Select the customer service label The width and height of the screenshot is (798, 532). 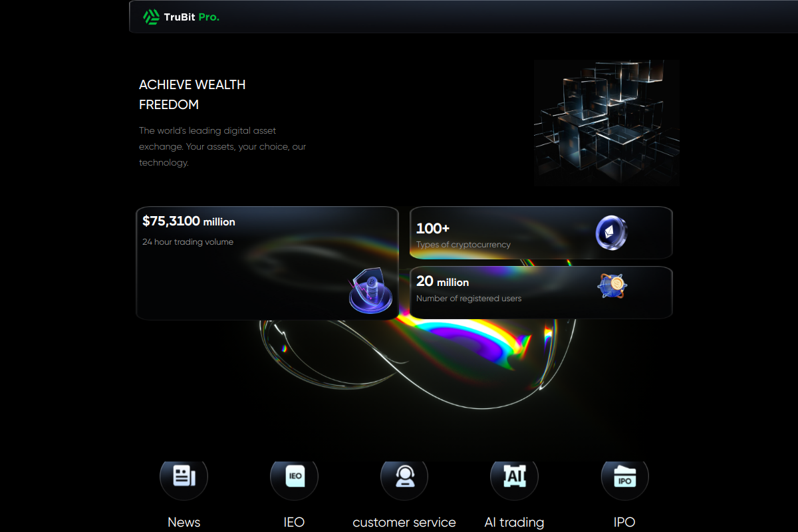click(404, 522)
